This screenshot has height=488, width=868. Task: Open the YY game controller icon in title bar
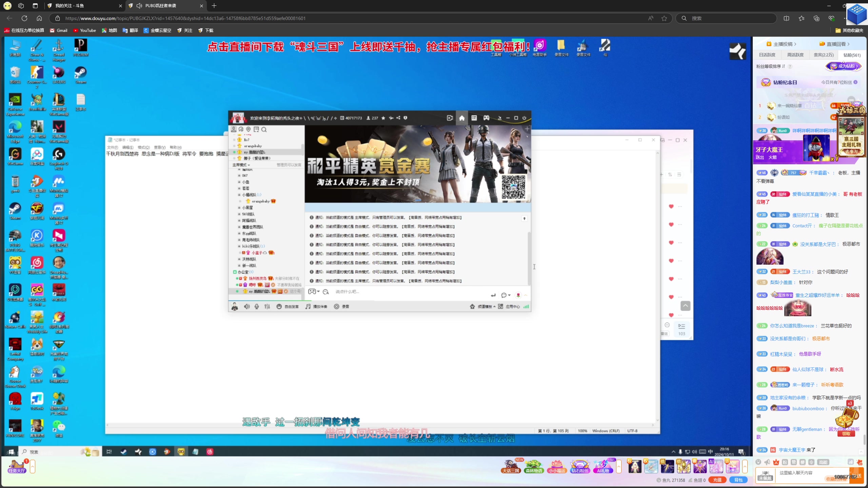click(486, 118)
